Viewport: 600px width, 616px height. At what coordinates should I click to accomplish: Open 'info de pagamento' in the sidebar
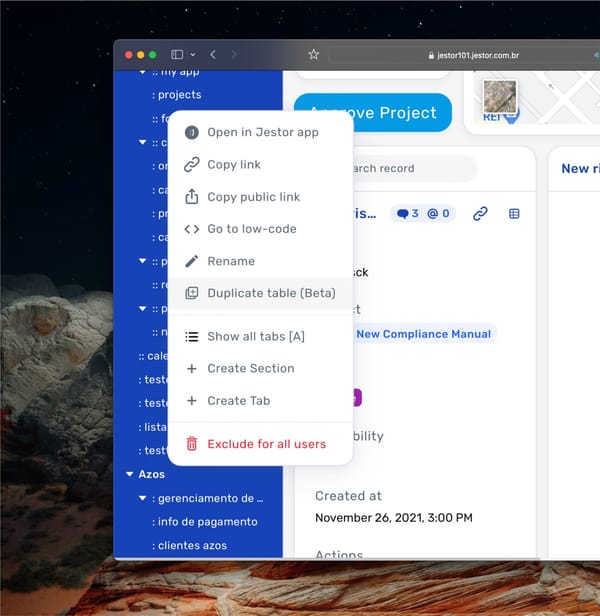pos(206,521)
